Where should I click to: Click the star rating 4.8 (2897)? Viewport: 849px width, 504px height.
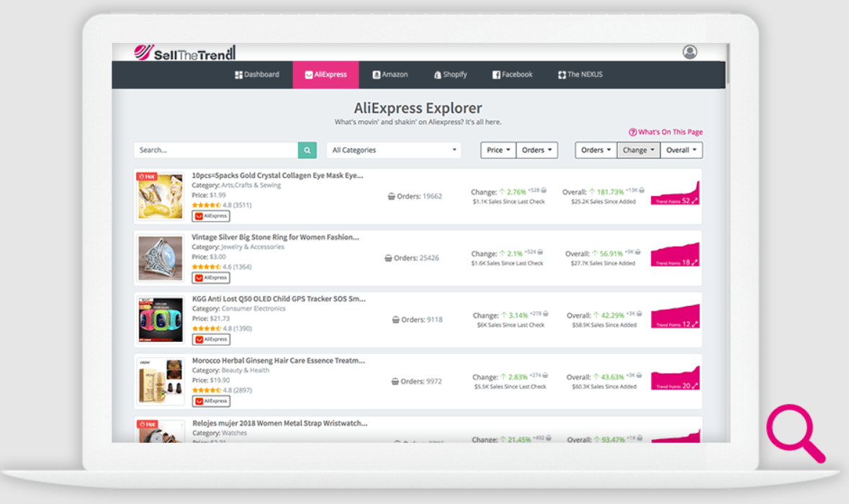pos(222,390)
